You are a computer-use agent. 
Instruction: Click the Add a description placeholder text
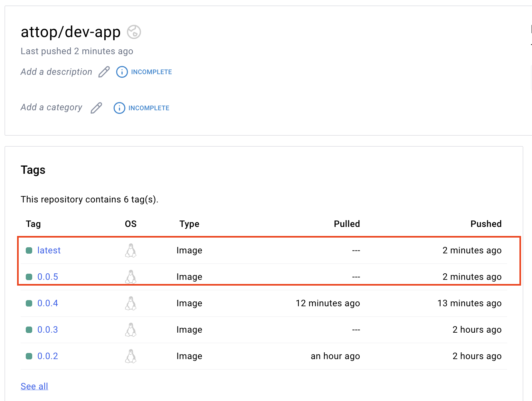point(56,72)
